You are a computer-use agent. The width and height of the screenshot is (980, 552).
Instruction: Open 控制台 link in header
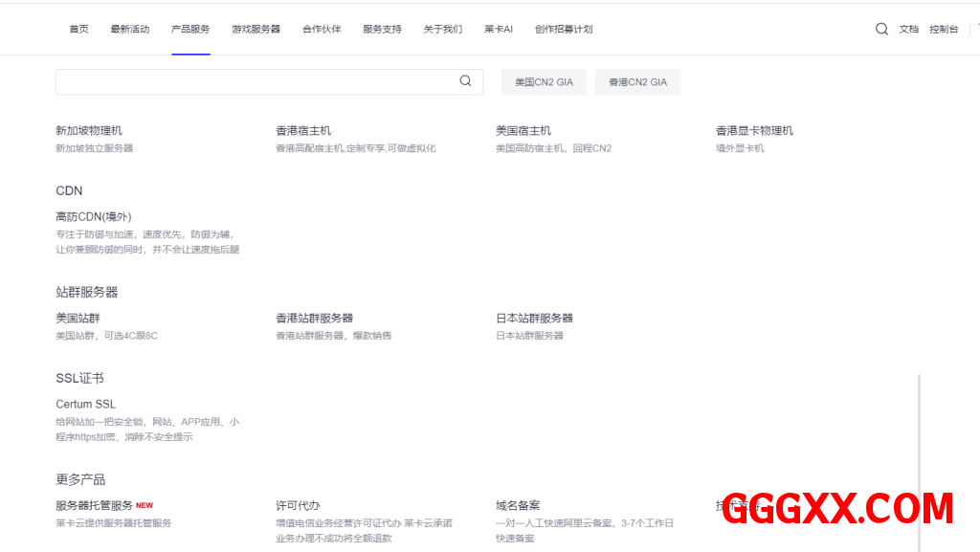[944, 29]
